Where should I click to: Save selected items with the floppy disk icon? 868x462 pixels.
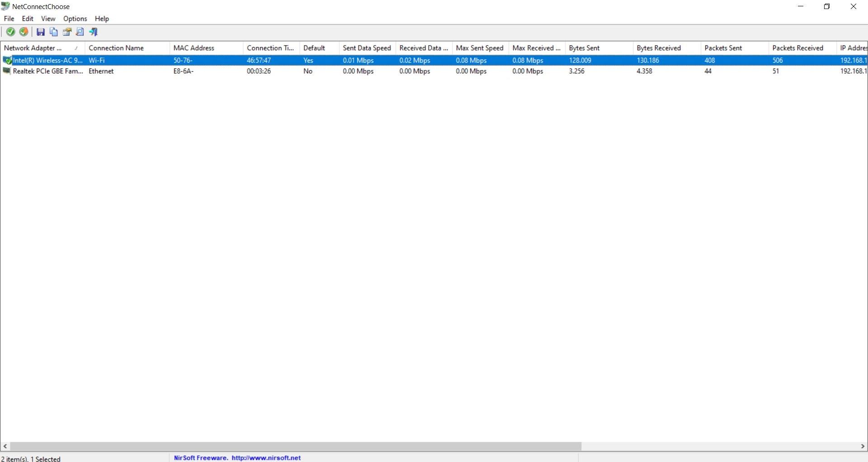(41, 32)
